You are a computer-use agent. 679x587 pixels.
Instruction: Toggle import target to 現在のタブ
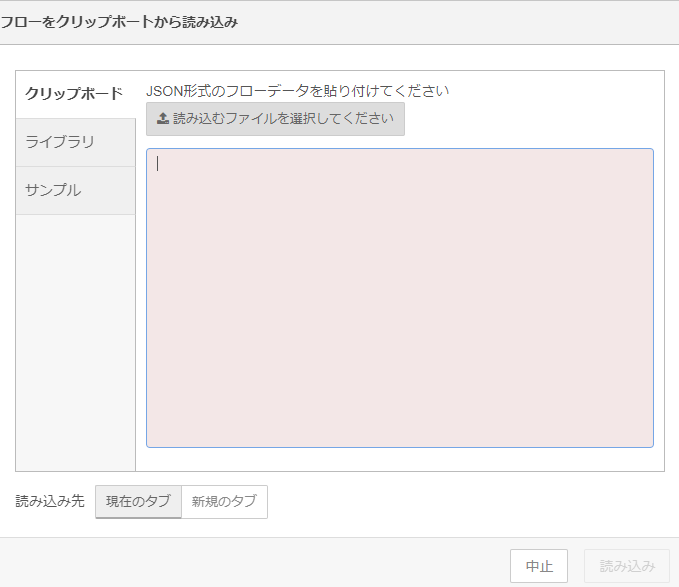click(138, 502)
